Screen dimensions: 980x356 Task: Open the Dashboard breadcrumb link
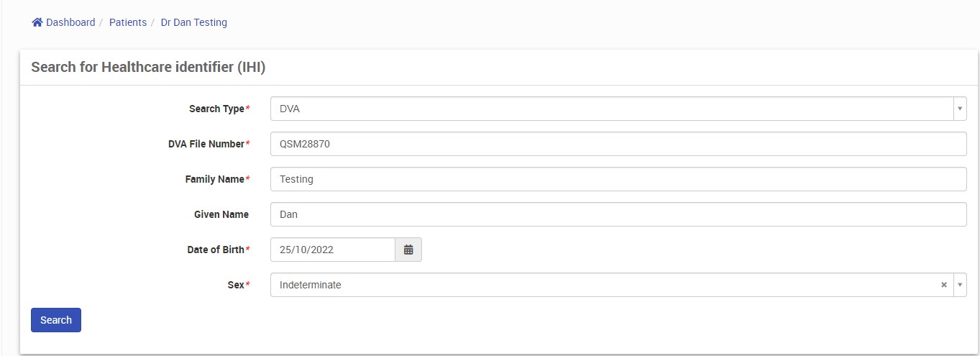coord(70,22)
